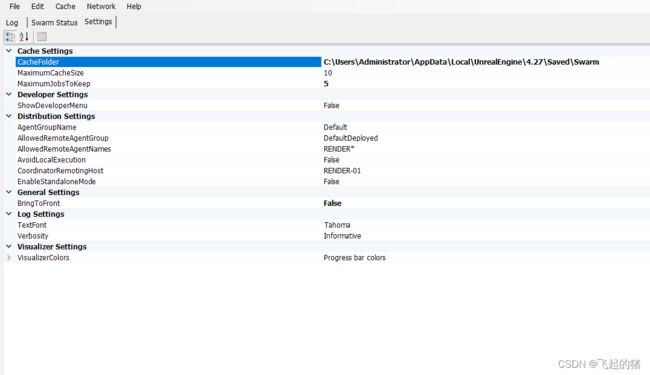The height and width of the screenshot is (375, 650).
Task: Expand the VisualizerColors property
Action: (x=9, y=257)
